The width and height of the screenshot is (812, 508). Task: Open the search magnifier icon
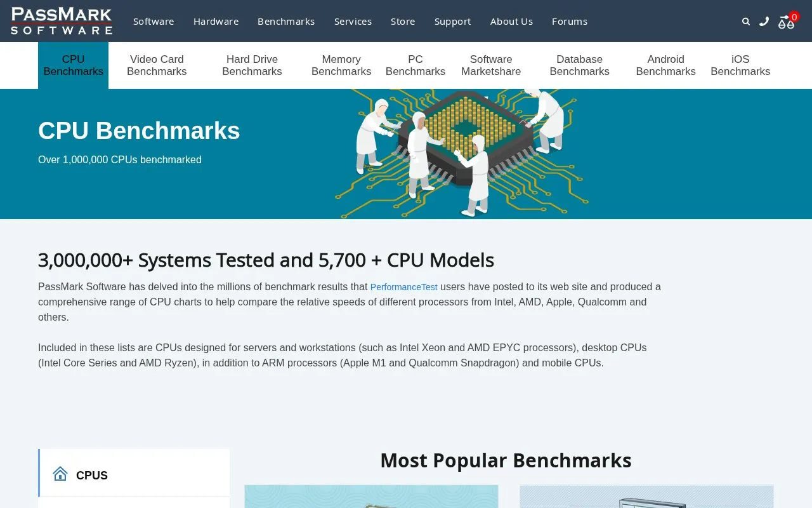click(x=746, y=22)
